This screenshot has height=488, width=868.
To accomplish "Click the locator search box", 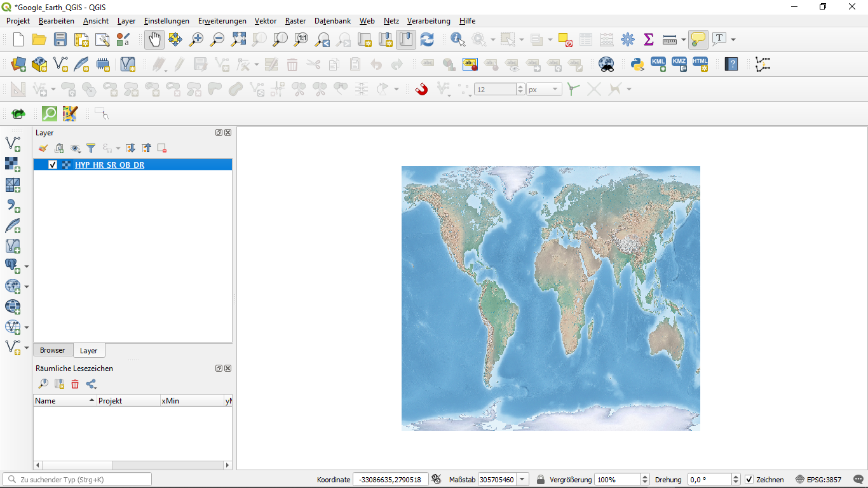I will [x=78, y=479].
